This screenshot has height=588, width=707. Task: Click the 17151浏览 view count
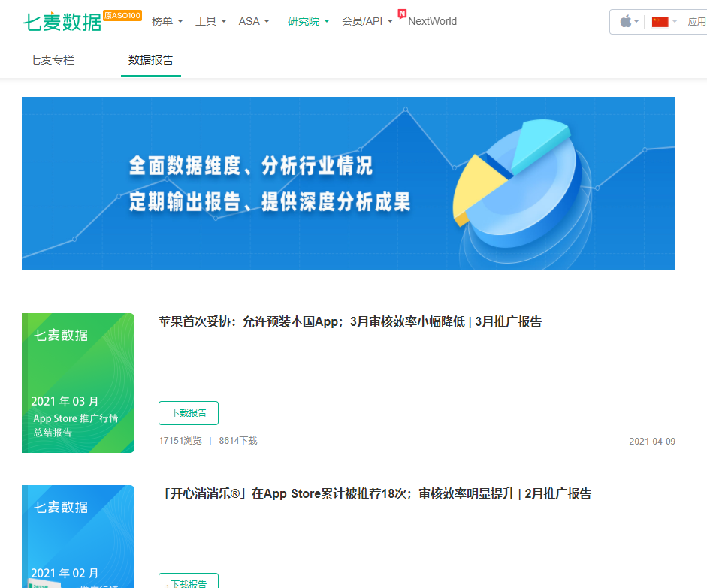click(180, 441)
